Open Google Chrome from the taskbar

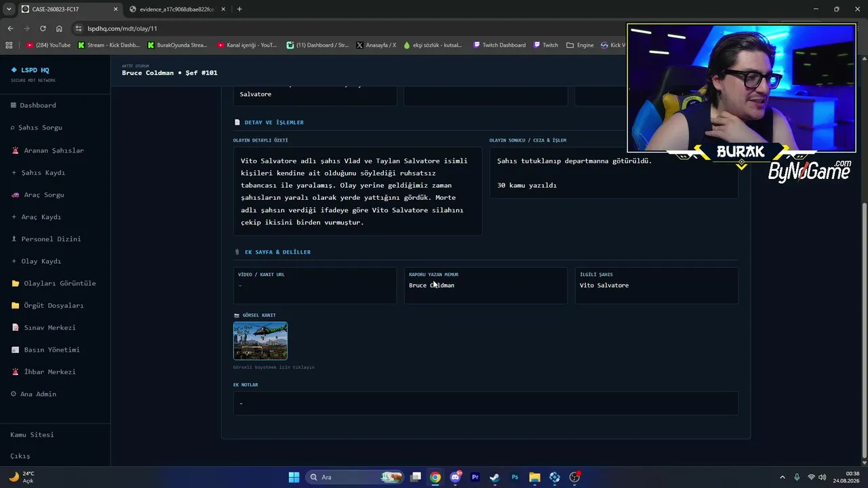click(x=435, y=477)
